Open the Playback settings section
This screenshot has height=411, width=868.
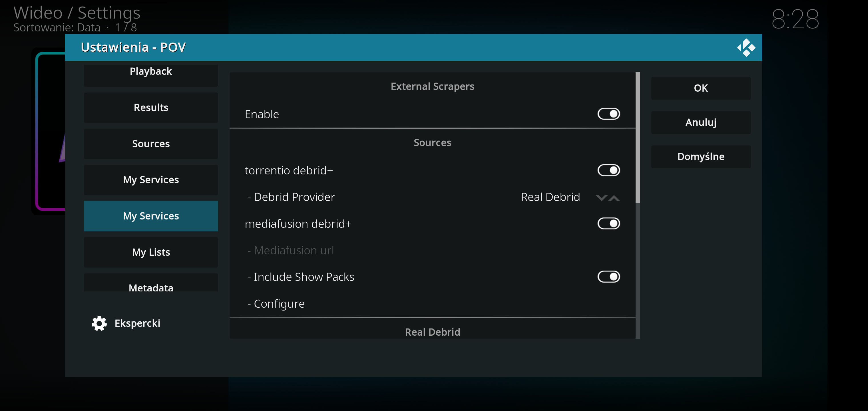pyautogui.click(x=150, y=71)
